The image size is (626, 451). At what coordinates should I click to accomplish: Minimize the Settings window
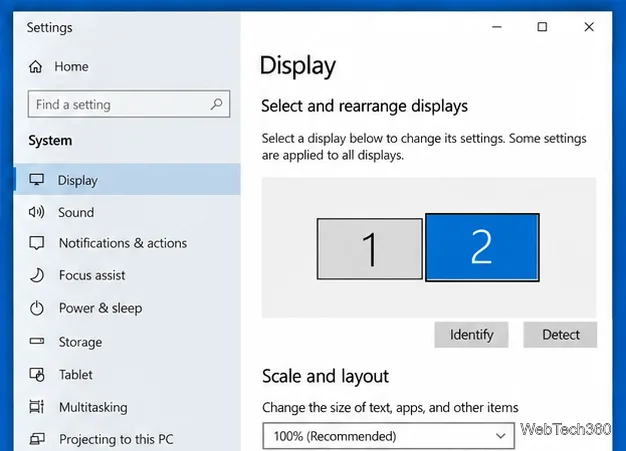click(497, 27)
